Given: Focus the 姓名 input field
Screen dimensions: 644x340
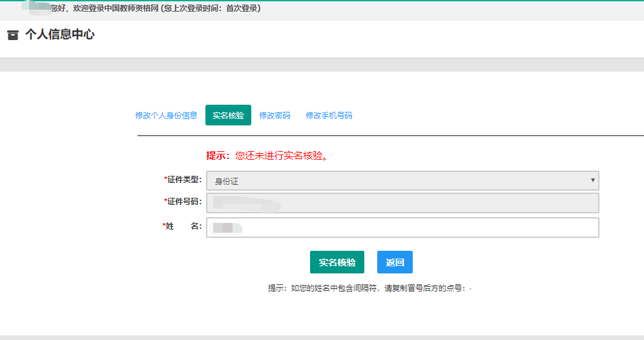Looking at the screenshot, I should pos(402,228).
